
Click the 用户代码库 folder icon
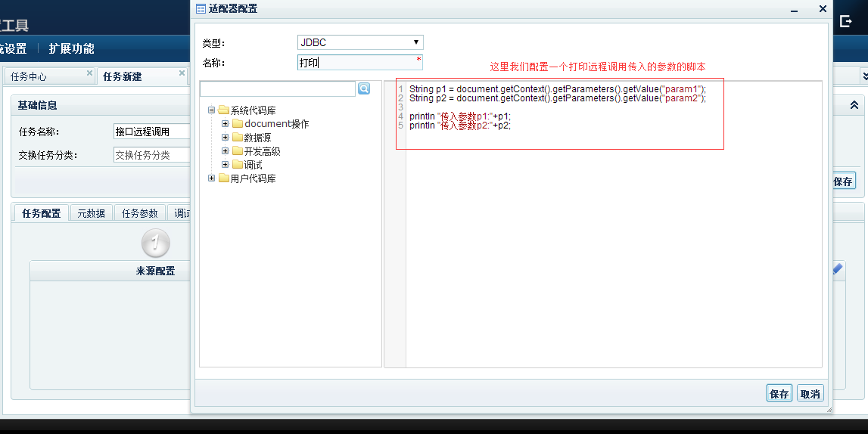(224, 178)
